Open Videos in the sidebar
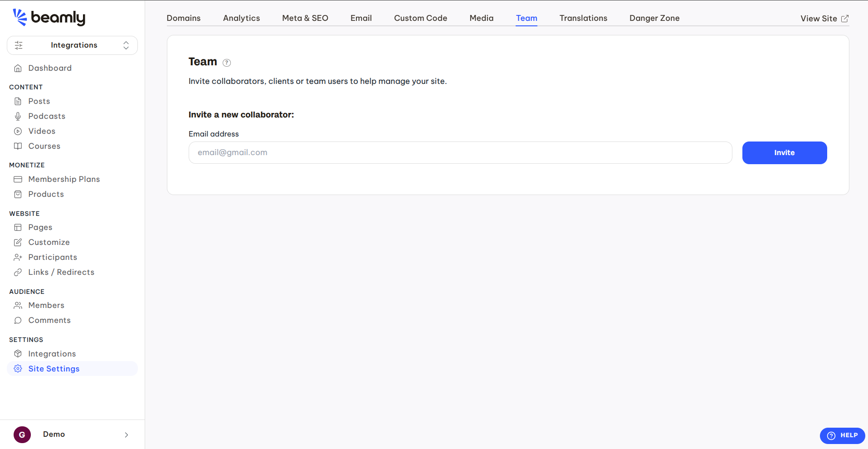This screenshot has height=449, width=868. tap(42, 131)
